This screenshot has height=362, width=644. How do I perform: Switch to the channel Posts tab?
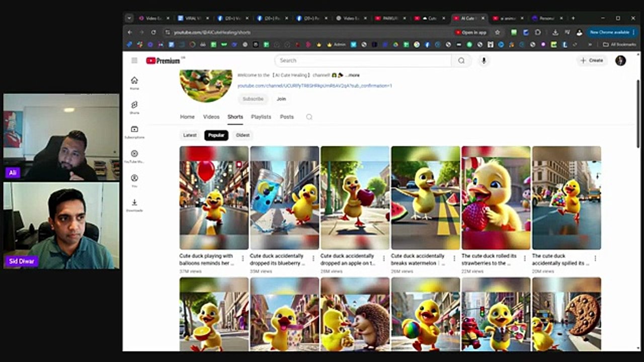287,117
